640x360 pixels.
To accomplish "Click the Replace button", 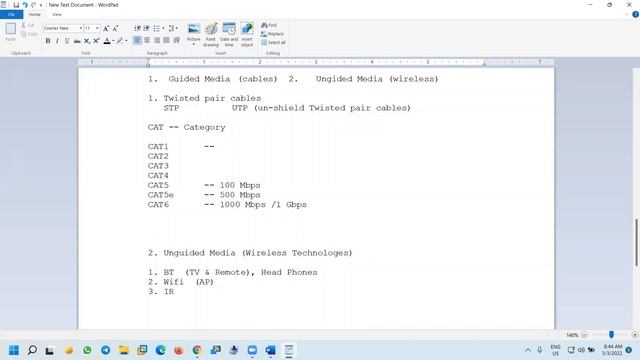I will coord(272,34).
